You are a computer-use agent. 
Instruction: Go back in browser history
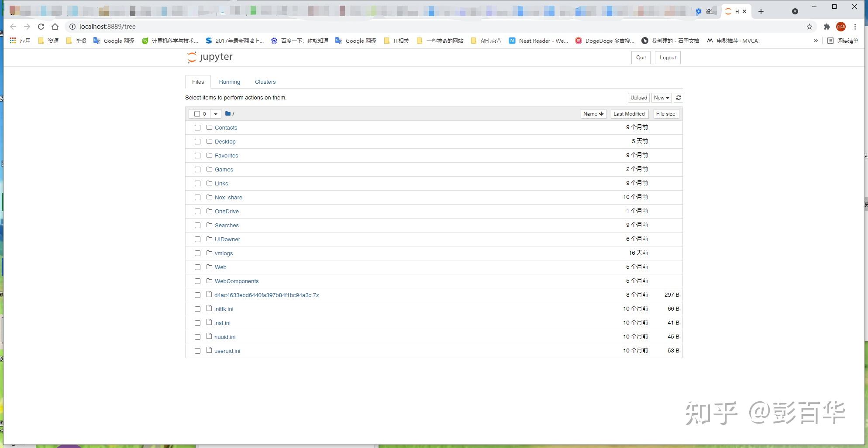click(x=13, y=27)
